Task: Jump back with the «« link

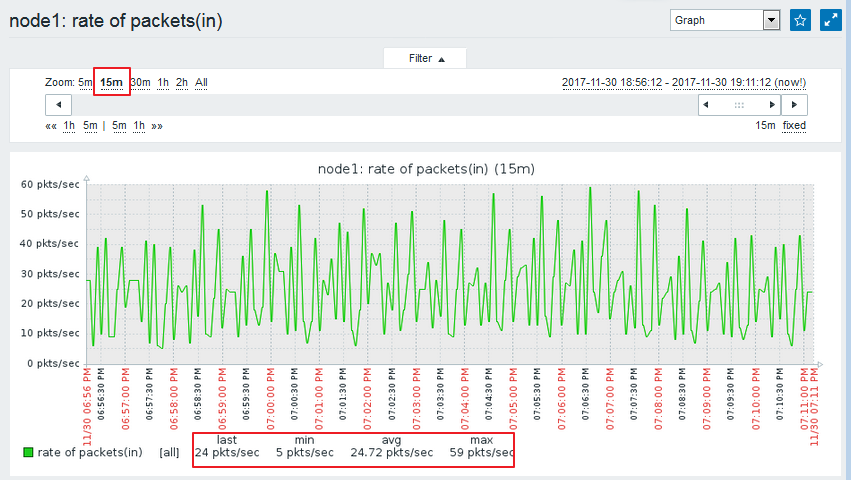Action: point(51,126)
